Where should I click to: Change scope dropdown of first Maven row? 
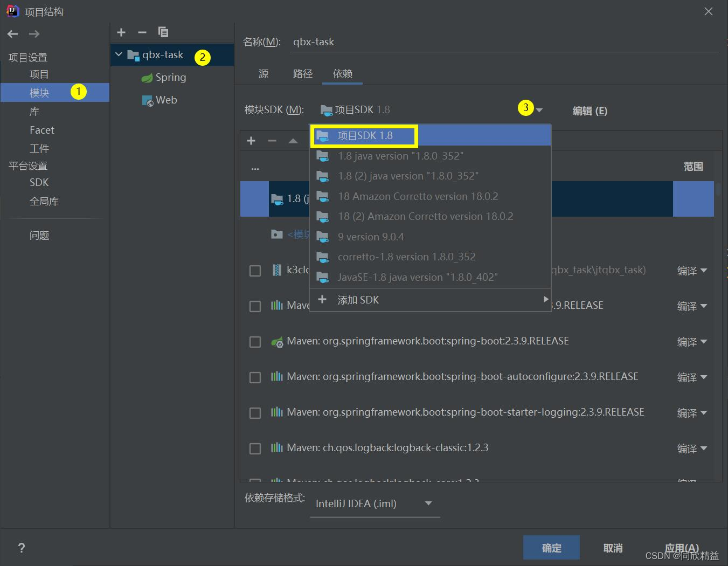click(692, 306)
